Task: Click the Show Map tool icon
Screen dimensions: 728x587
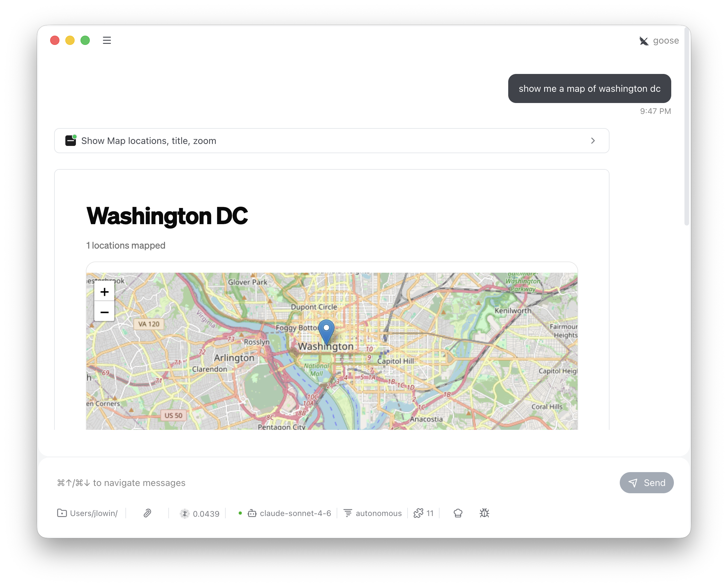Action: tap(71, 140)
